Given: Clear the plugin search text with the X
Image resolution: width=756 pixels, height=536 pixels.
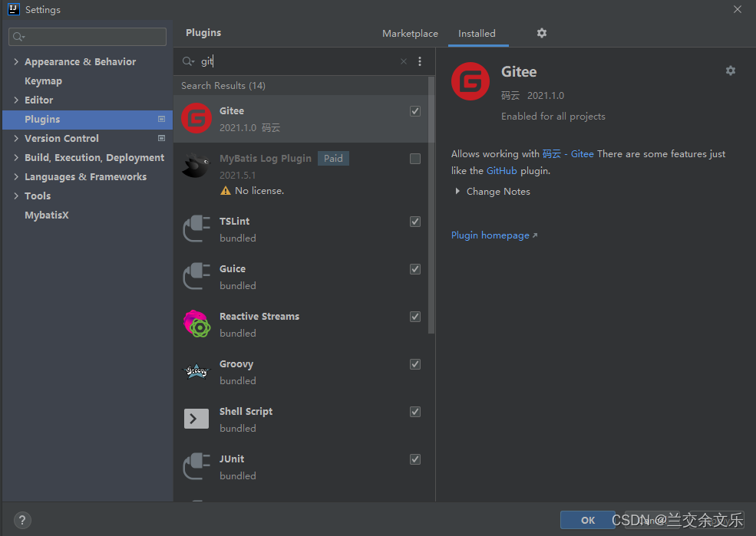Looking at the screenshot, I should [x=404, y=61].
